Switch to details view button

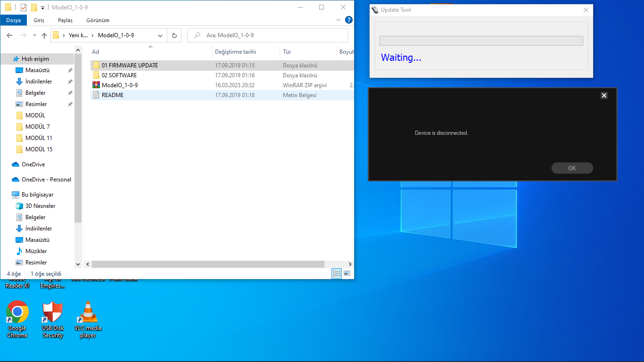tap(337, 273)
